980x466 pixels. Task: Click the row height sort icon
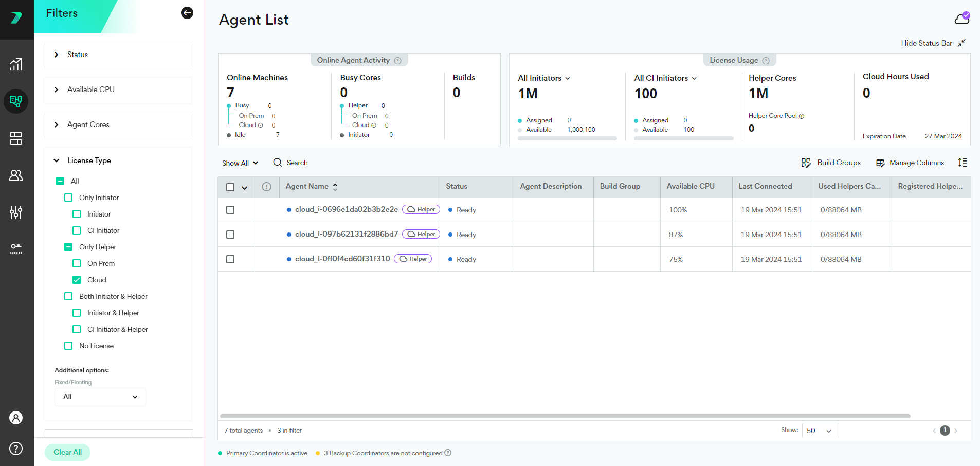pyautogui.click(x=963, y=163)
